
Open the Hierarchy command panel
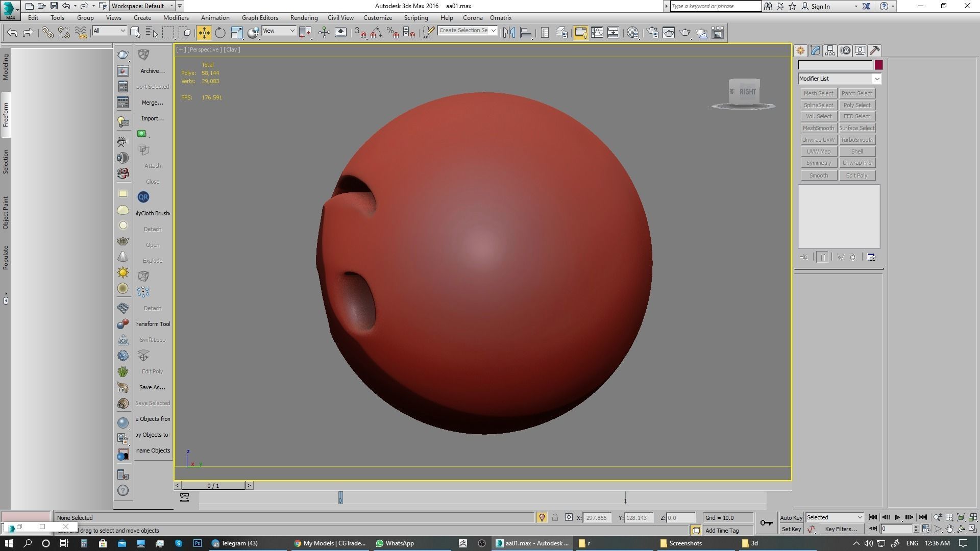pos(830,51)
